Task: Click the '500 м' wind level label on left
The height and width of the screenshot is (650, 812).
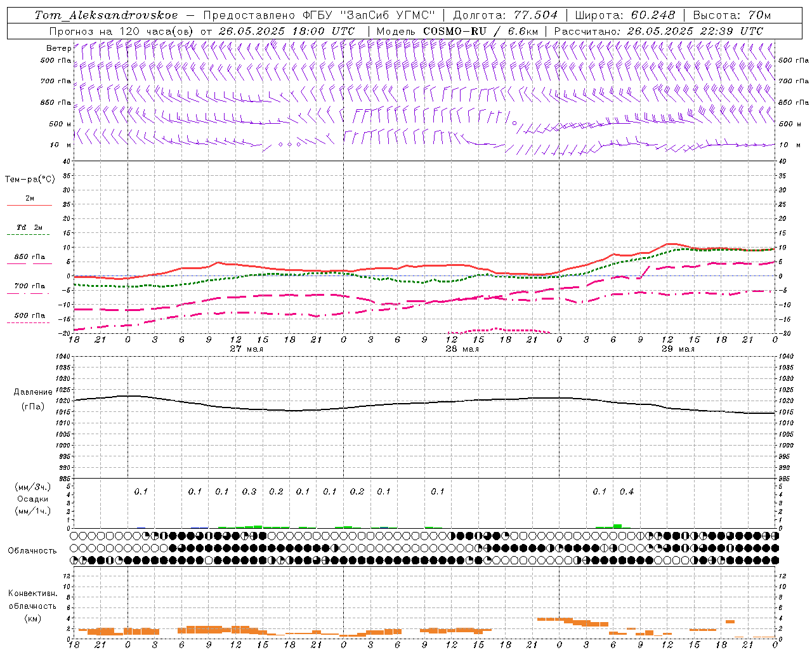Action: (60, 124)
